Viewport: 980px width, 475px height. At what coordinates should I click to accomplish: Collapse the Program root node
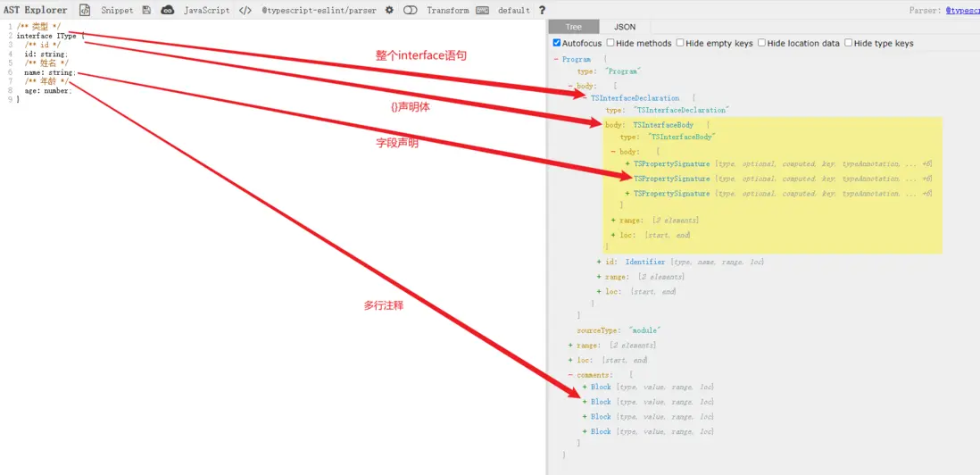[556, 59]
